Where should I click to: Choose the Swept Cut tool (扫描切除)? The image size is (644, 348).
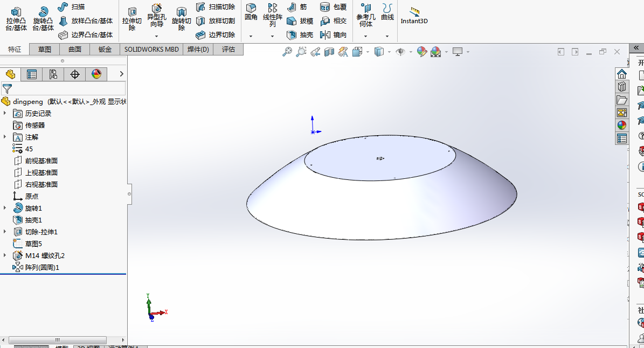(x=215, y=7)
